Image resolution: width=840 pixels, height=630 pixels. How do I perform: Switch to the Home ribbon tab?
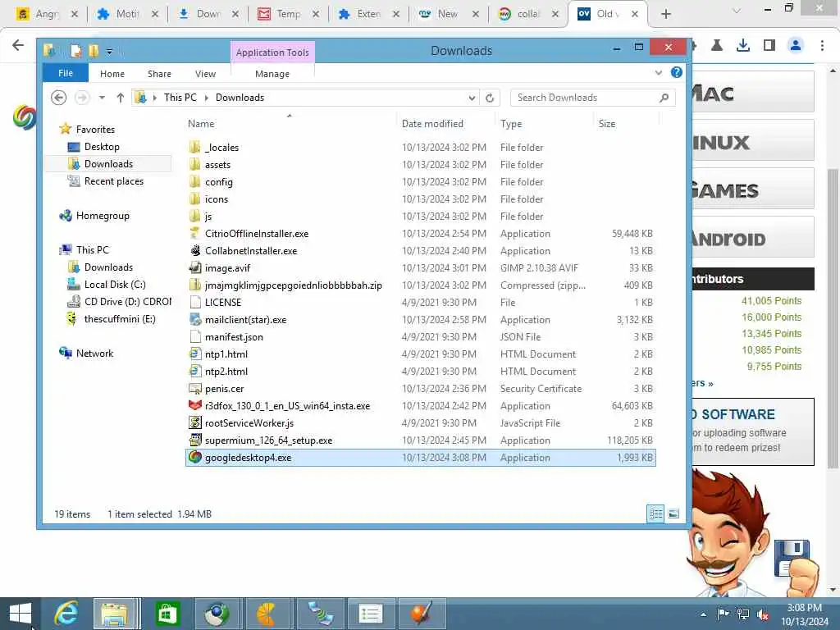tap(112, 74)
